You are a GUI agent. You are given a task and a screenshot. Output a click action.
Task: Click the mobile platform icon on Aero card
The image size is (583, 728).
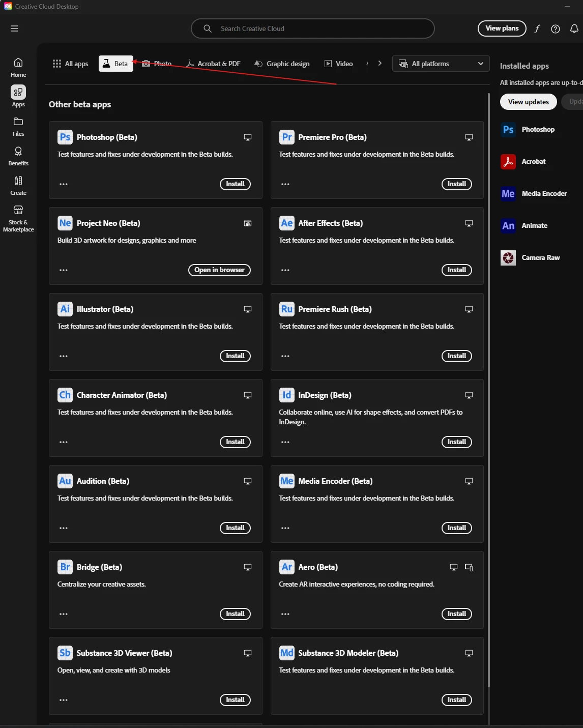point(469,567)
